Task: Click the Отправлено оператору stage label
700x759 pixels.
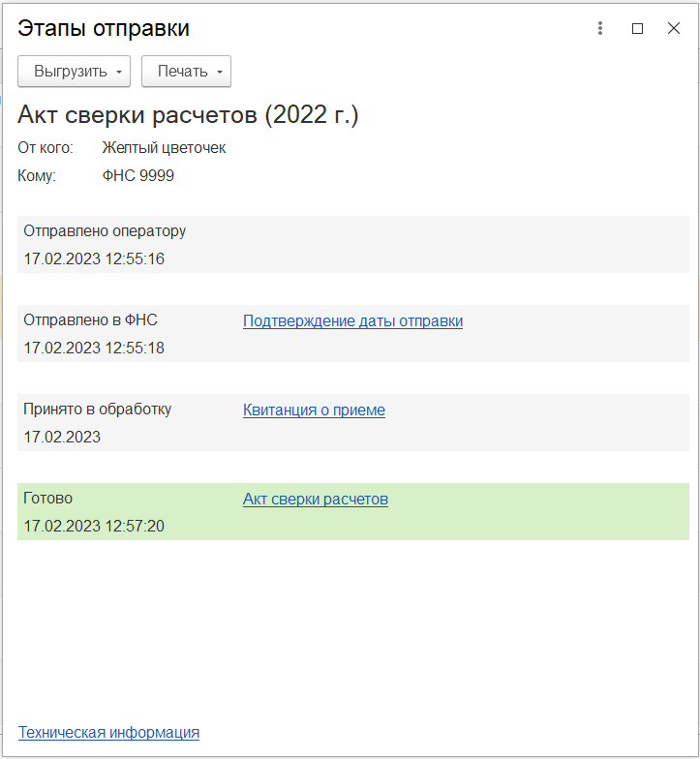Action: (x=105, y=231)
